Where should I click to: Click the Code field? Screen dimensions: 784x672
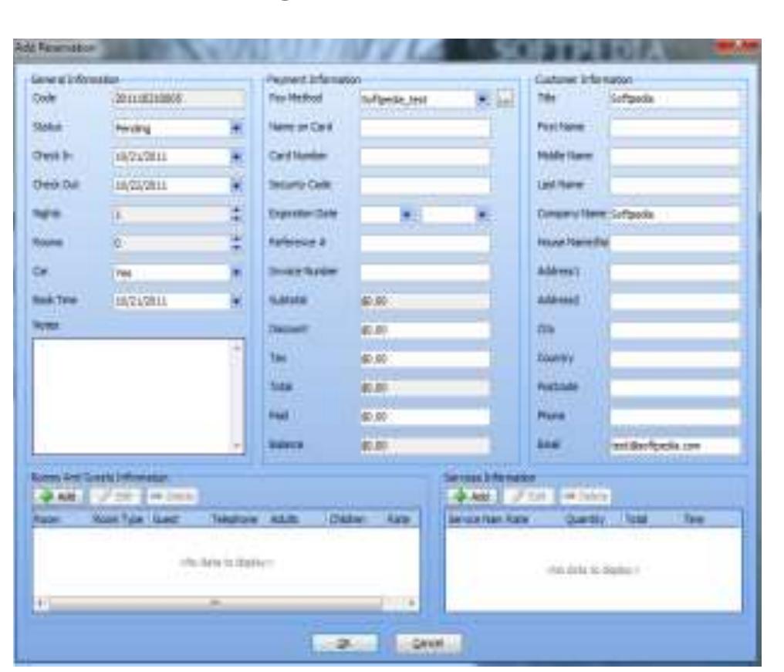179,99
